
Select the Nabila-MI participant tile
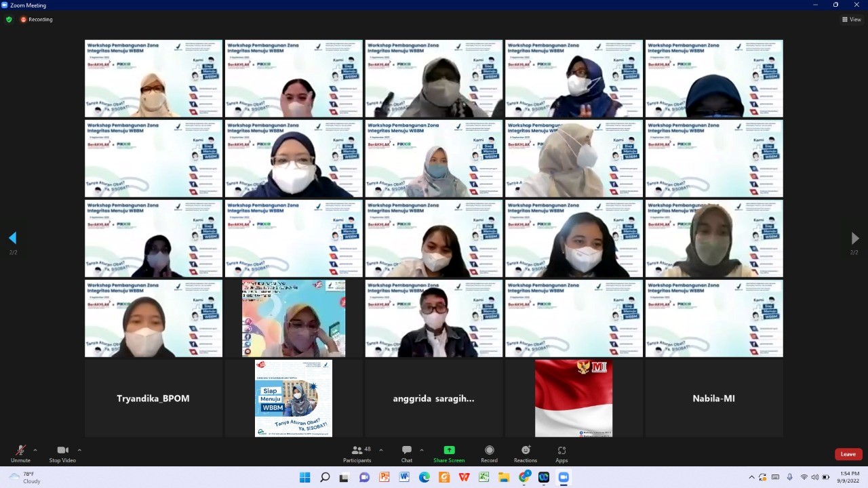(x=713, y=399)
